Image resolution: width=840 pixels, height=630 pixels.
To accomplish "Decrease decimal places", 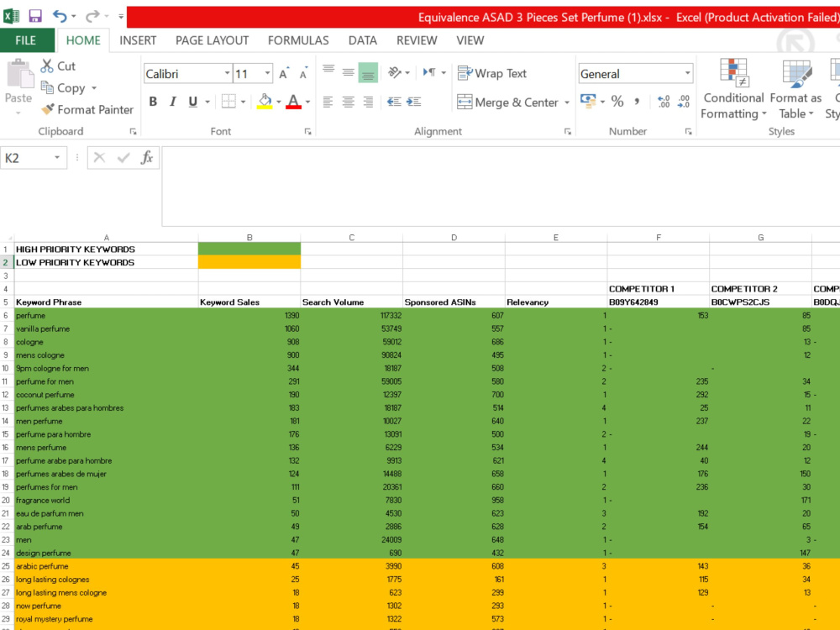I will point(684,101).
